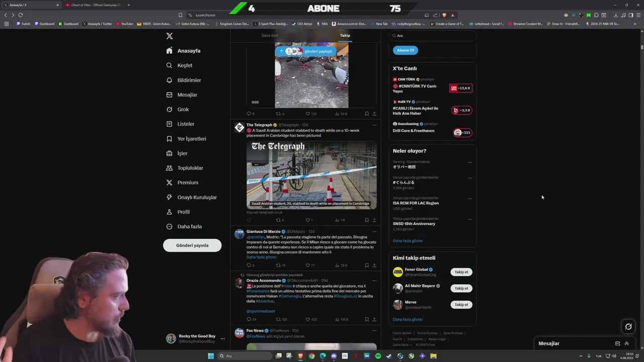Repost The Telegraph post
Viewport: 644px width, 362px height.
pos(278,220)
